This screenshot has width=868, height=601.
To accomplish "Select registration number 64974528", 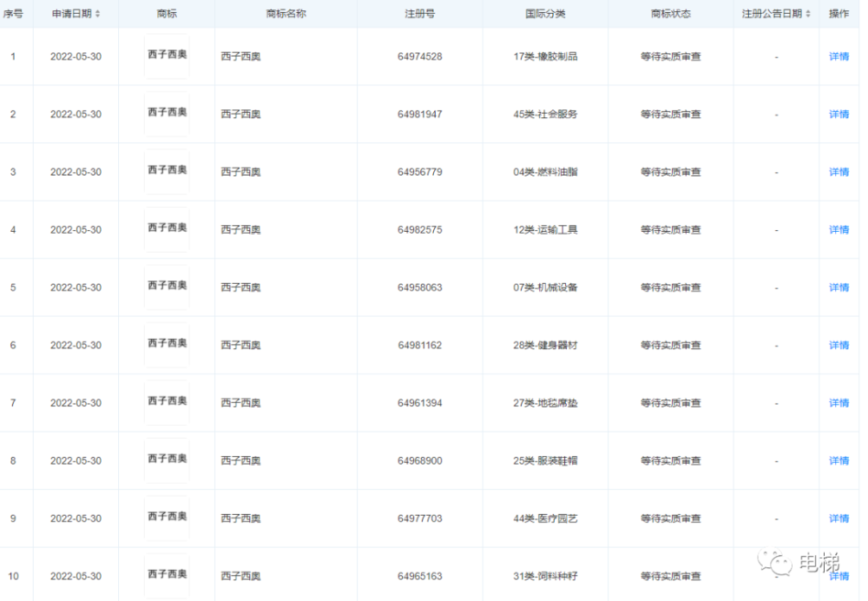I will click(x=419, y=56).
